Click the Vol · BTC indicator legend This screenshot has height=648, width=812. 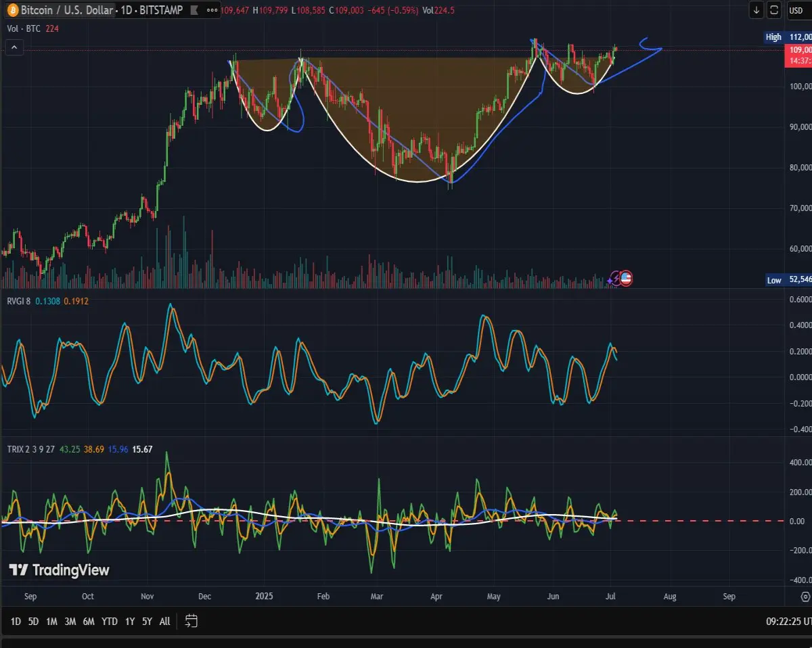24,28
